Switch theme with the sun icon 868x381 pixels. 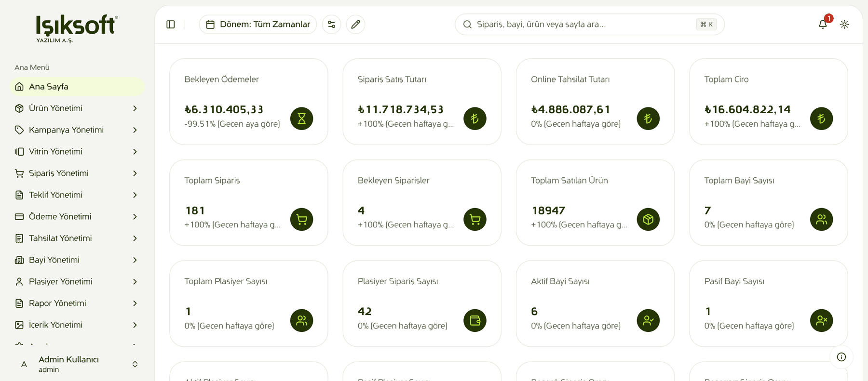click(x=844, y=25)
